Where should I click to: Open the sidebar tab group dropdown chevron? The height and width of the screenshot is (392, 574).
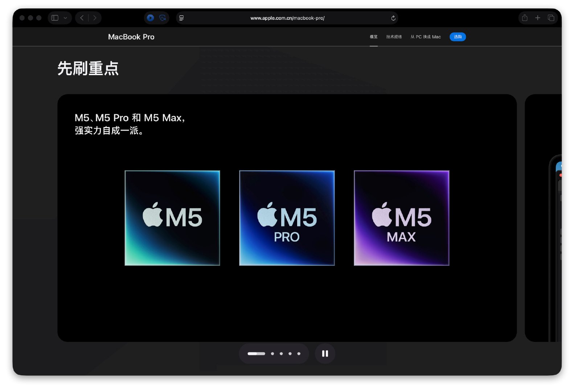pyautogui.click(x=65, y=18)
